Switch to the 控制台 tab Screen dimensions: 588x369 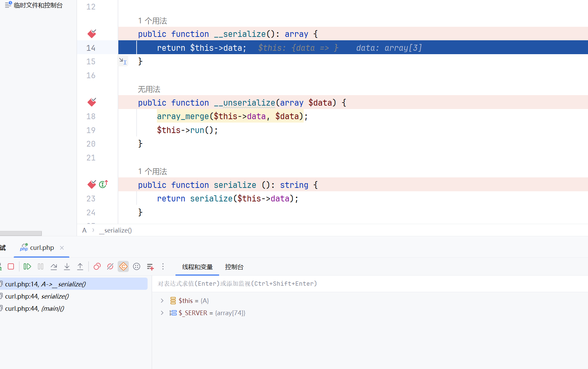[234, 267]
